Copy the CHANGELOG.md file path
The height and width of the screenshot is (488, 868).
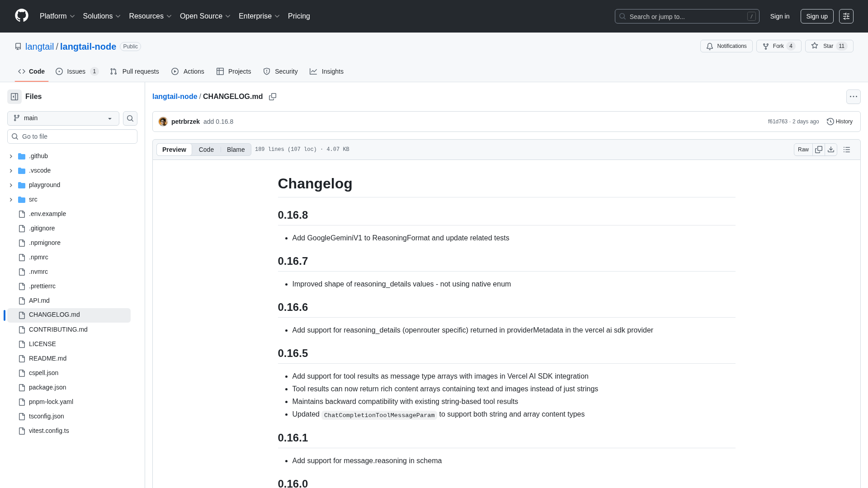(x=273, y=97)
